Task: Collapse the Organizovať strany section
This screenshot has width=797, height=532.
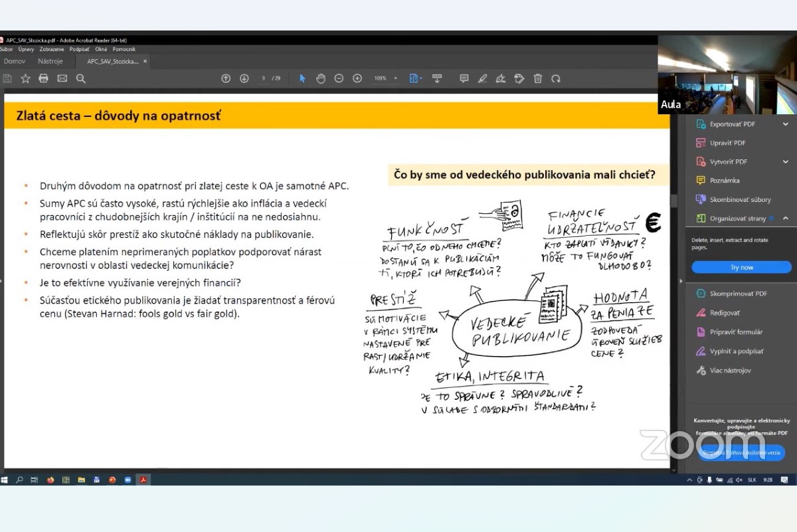Action: [x=786, y=219]
